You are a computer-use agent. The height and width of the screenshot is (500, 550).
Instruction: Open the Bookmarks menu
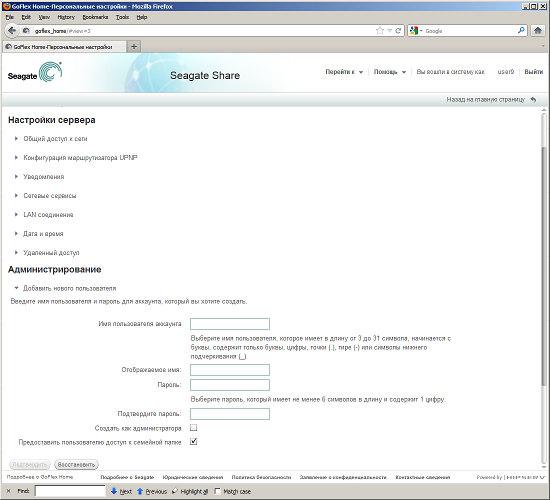click(x=95, y=17)
